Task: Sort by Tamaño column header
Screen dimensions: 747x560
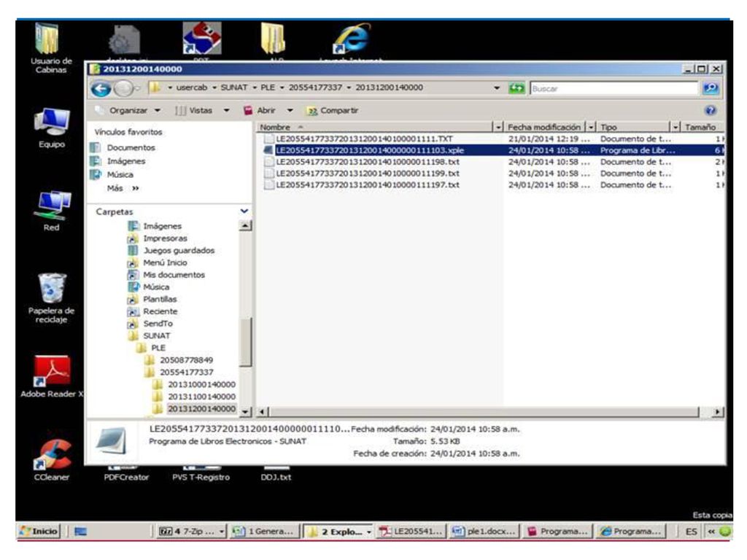Action: (x=702, y=127)
